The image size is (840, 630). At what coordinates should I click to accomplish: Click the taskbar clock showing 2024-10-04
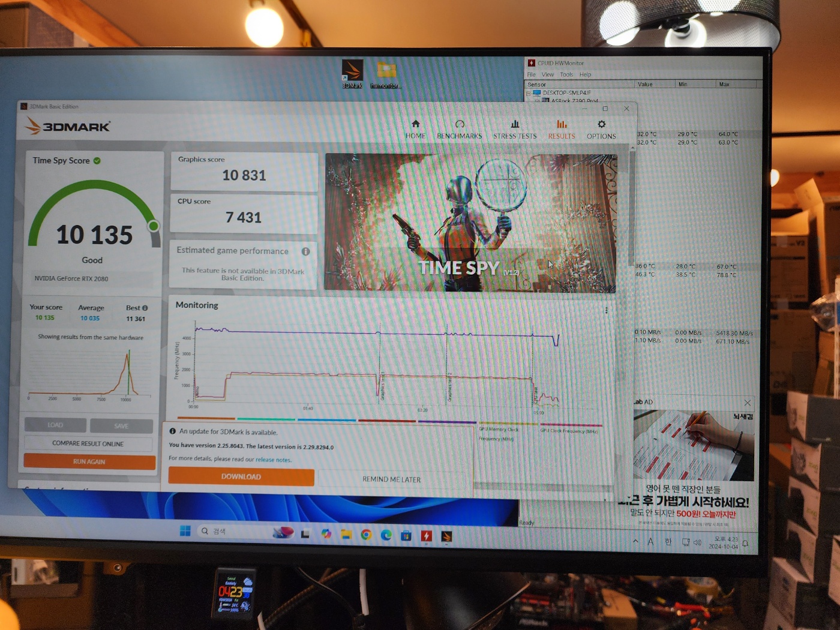tap(724, 543)
